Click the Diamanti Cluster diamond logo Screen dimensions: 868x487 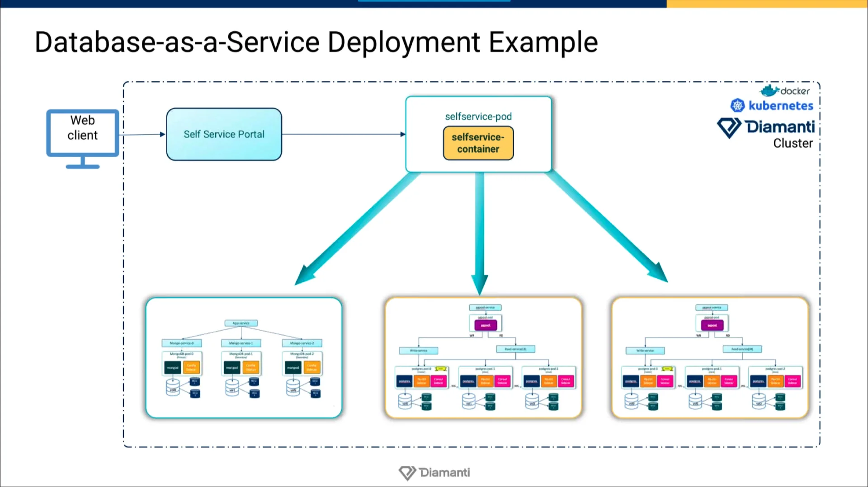pyautogui.click(x=729, y=128)
